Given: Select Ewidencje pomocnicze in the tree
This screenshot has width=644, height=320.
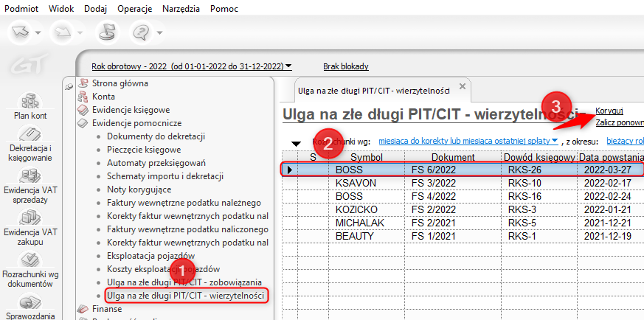Looking at the screenshot, I should 136,123.
